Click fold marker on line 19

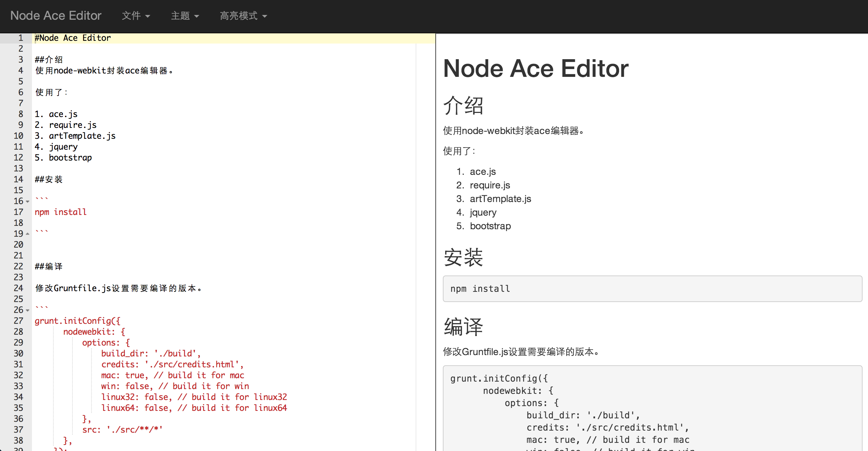[28, 234]
